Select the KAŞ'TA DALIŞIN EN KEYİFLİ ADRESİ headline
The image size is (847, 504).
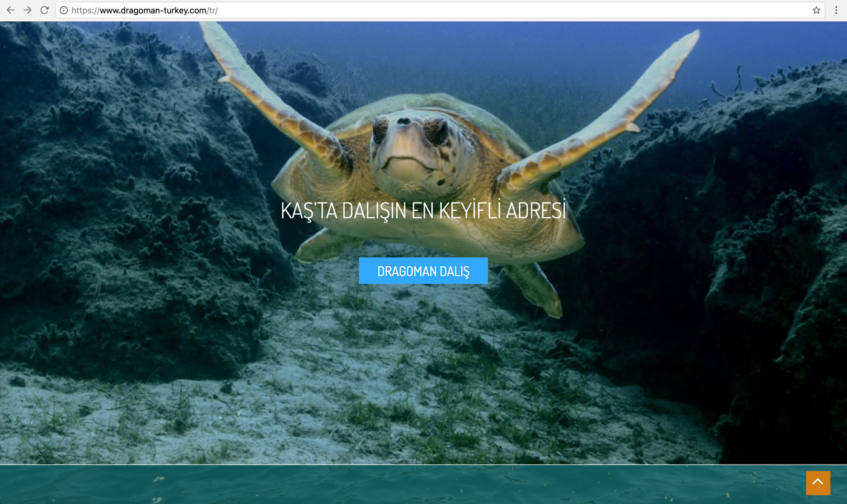coord(423,211)
